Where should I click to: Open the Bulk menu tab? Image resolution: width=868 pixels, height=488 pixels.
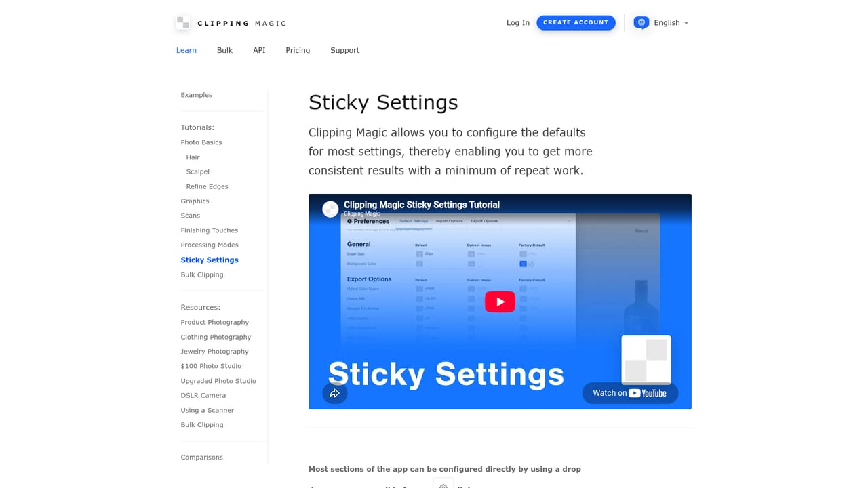tap(224, 50)
